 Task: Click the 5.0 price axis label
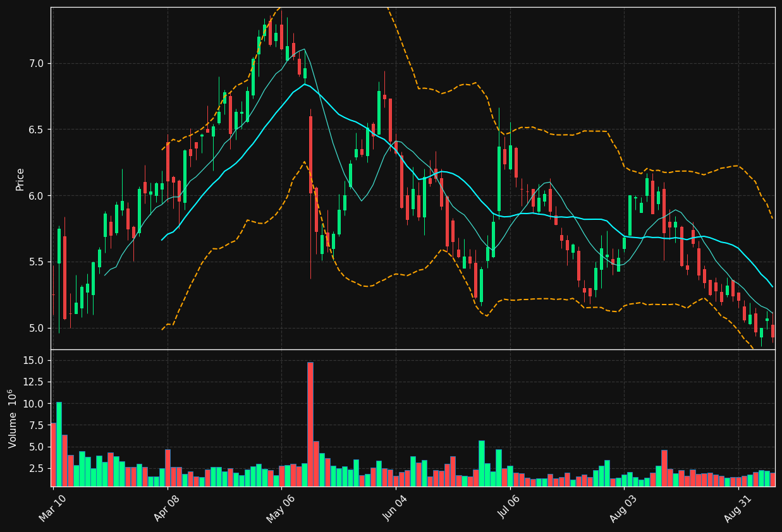point(36,328)
